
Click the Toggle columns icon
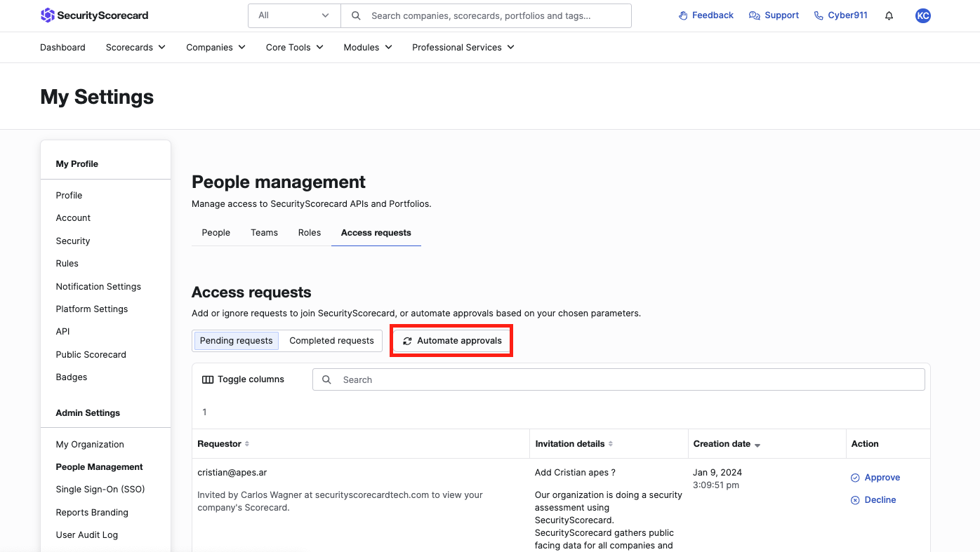pyautogui.click(x=208, y=379)
